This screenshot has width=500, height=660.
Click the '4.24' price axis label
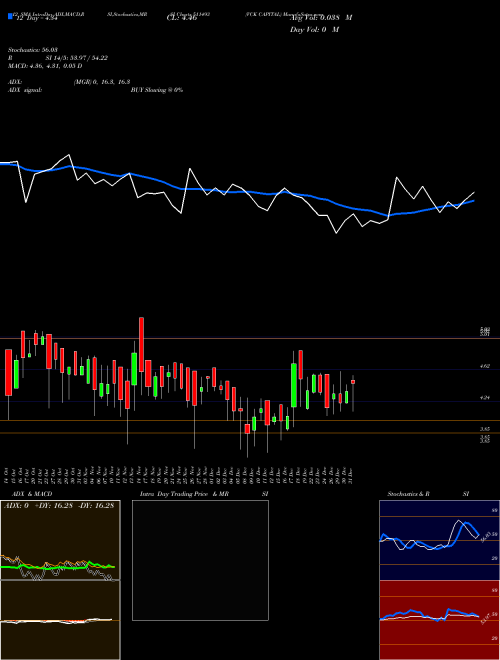(x=485, y=397)
